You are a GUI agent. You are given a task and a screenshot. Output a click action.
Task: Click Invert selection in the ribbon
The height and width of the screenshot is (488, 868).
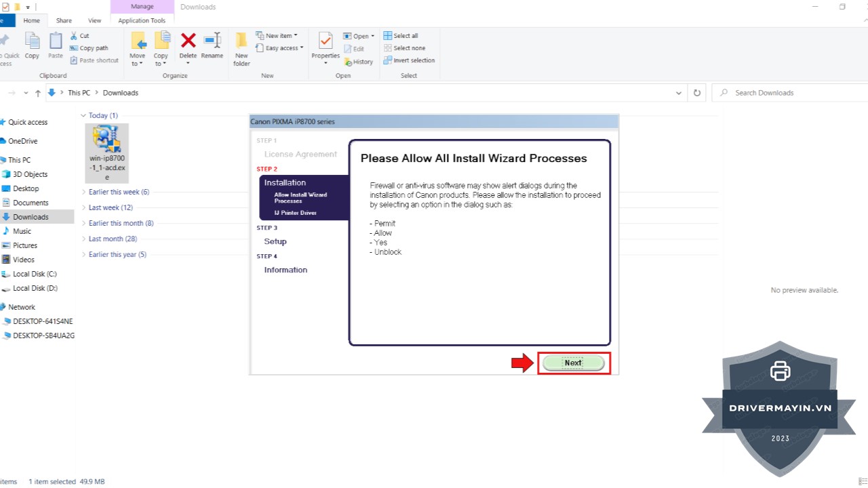[413, 60]
